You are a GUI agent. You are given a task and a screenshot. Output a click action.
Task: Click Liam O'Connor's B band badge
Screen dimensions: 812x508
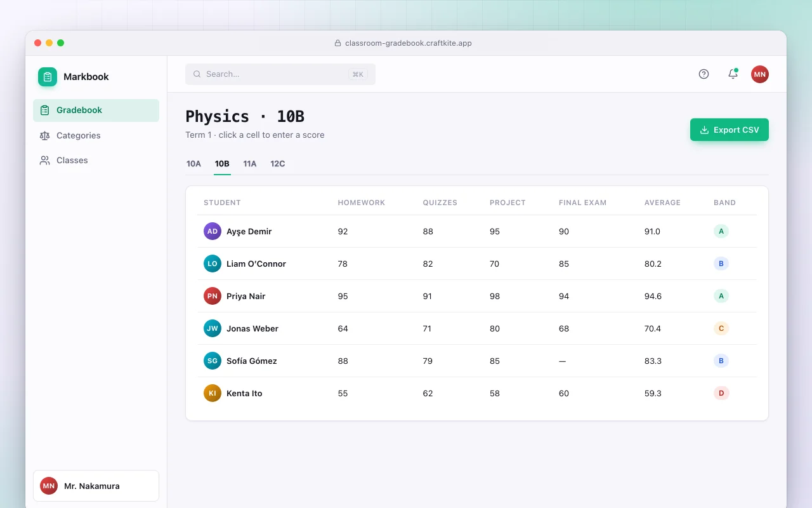coord(721,264)
